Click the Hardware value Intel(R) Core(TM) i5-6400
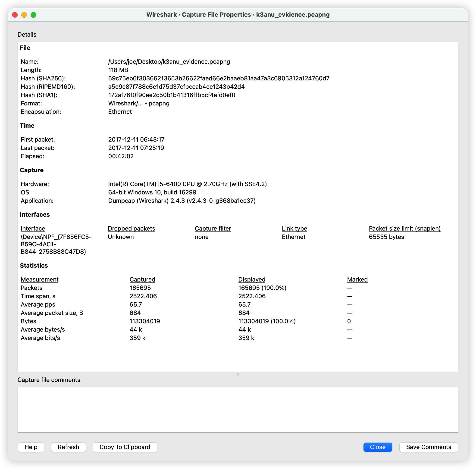476x469 pixels. [x=188, y=184]
